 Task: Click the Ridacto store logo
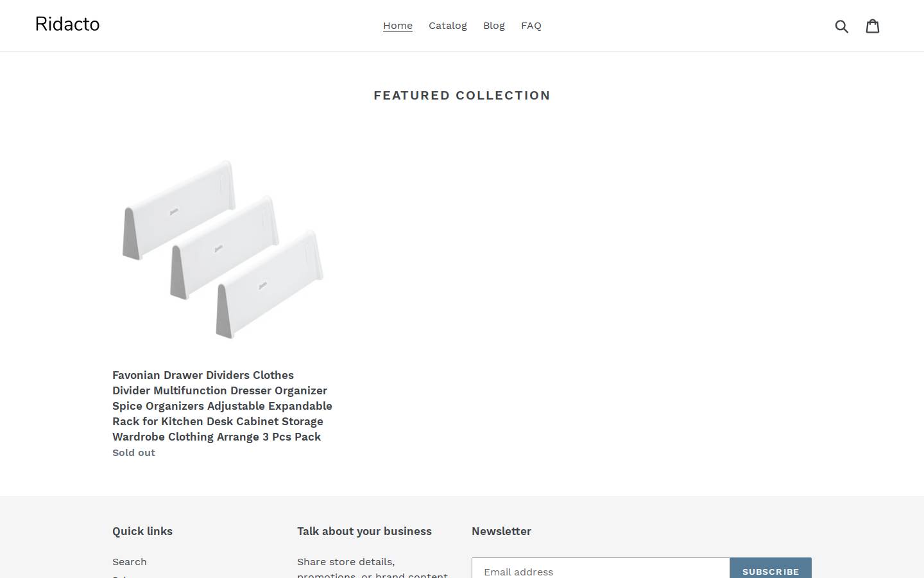tap(67, 24)
